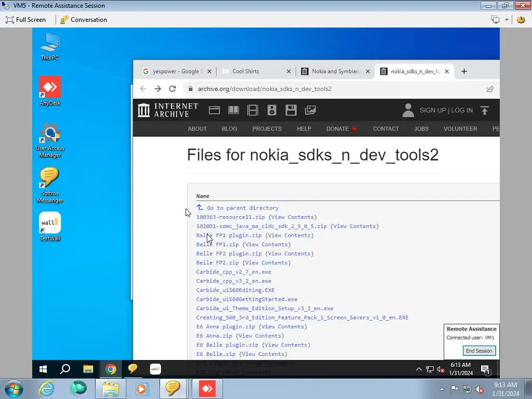Open the ABOUT menu item
This screenshot has height=399, width=532.
point(197,129)
